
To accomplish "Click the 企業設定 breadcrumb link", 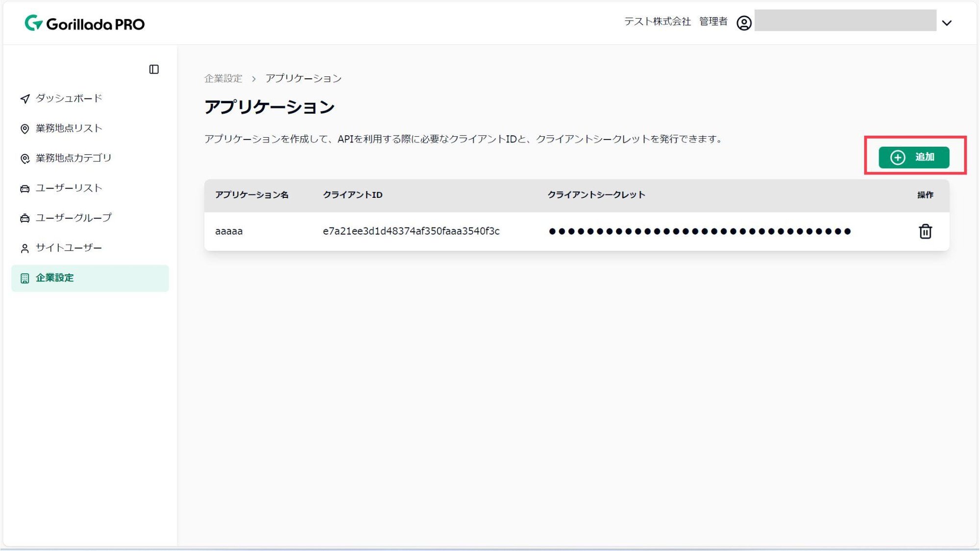I will click(223, 78).
